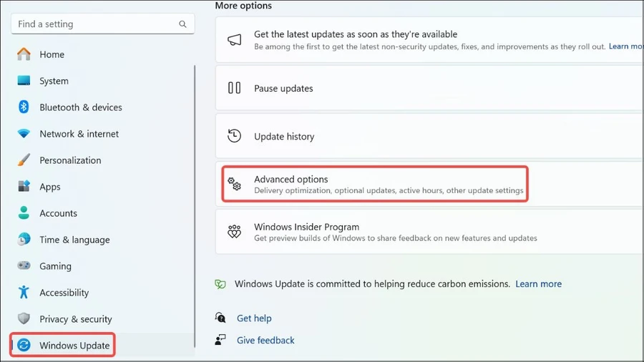Click the Find a setting search box
Image resolution: width=644 pixels, height=362 pixels.
(102, 24)
